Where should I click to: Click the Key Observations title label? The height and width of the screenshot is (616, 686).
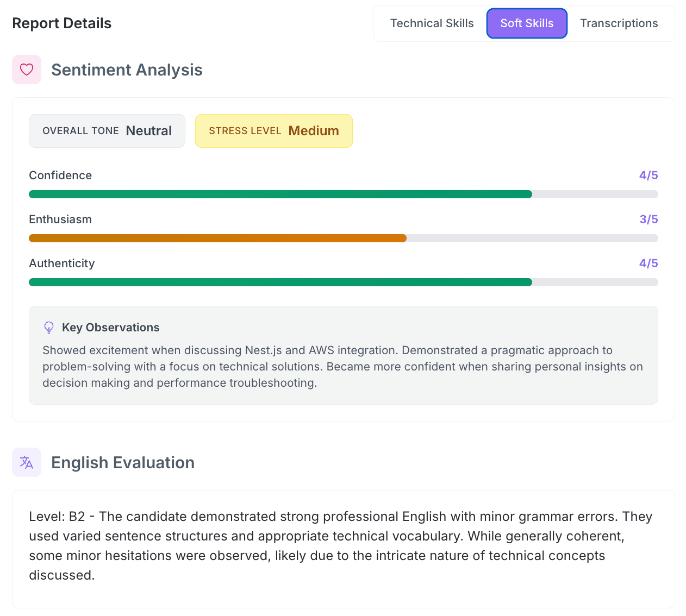[x=110, y=328]
